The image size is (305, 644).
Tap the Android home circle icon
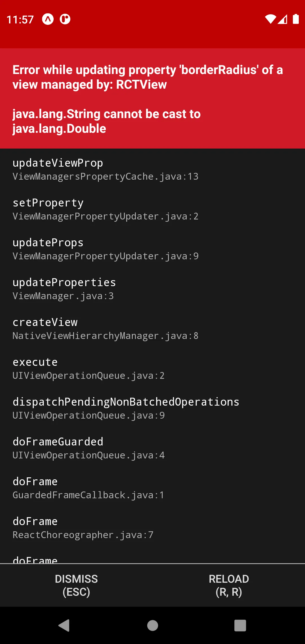(x=152, y=625)
